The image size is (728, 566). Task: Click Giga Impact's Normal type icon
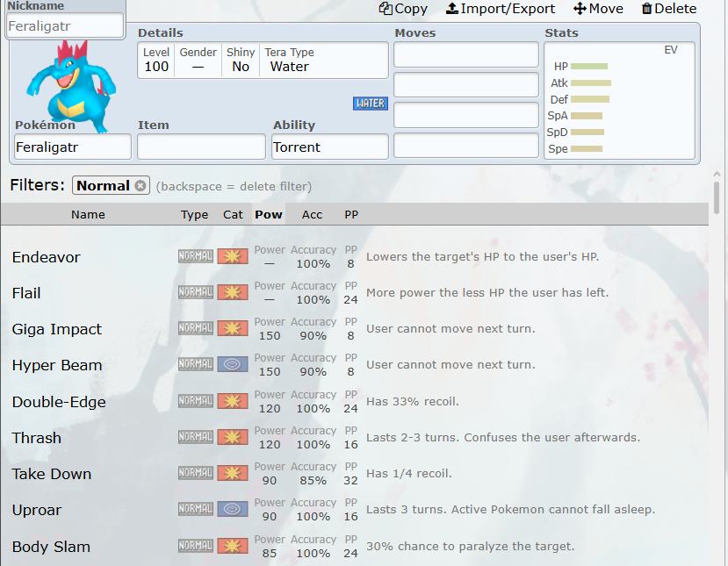click(196, 328)
